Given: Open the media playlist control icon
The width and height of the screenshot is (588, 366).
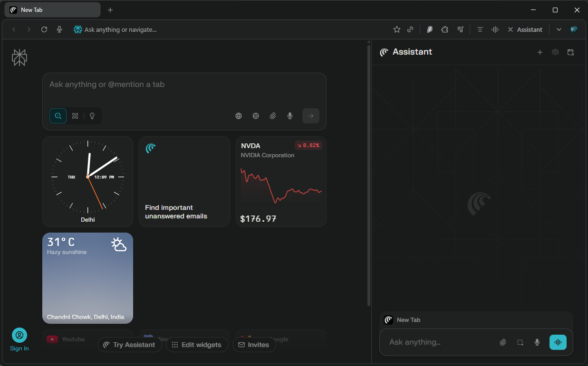Looking at the screenshot, I should point(460,29).
